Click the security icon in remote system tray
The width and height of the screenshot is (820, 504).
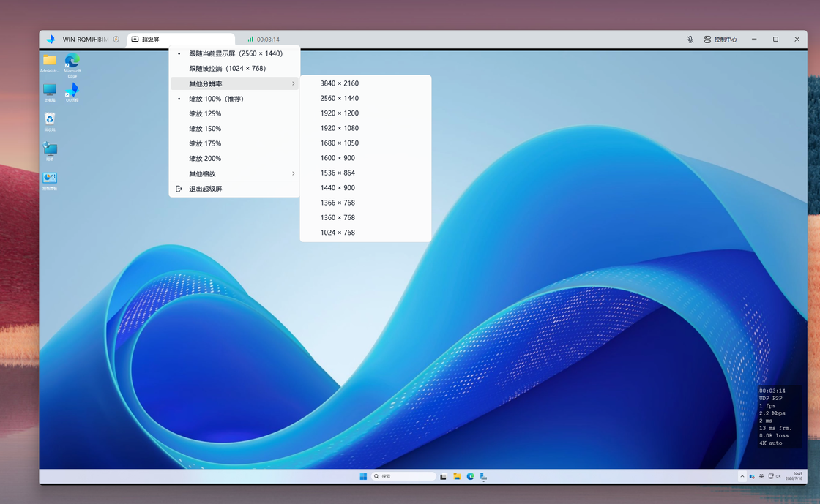(752, 476)
